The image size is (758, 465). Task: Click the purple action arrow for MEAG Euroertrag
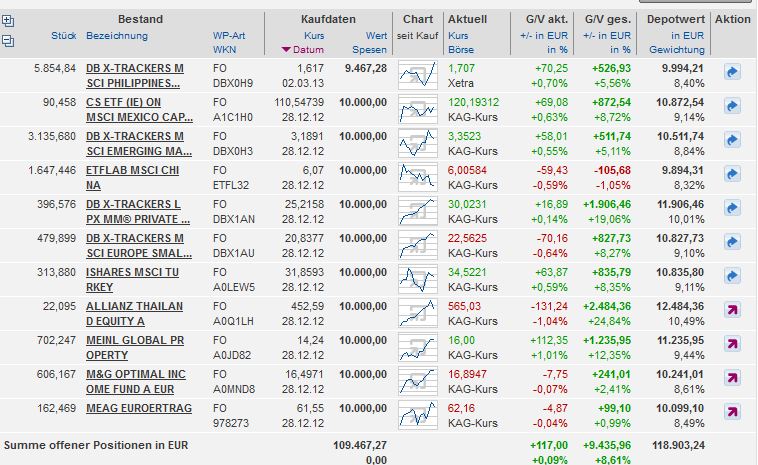pos(731,412)
